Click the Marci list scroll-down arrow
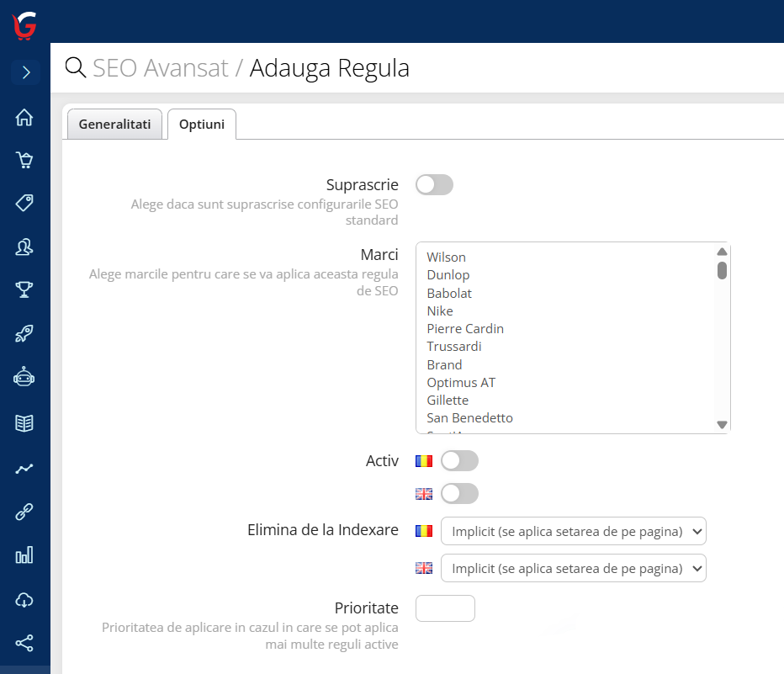784x674 pixels. click(722, 425)
